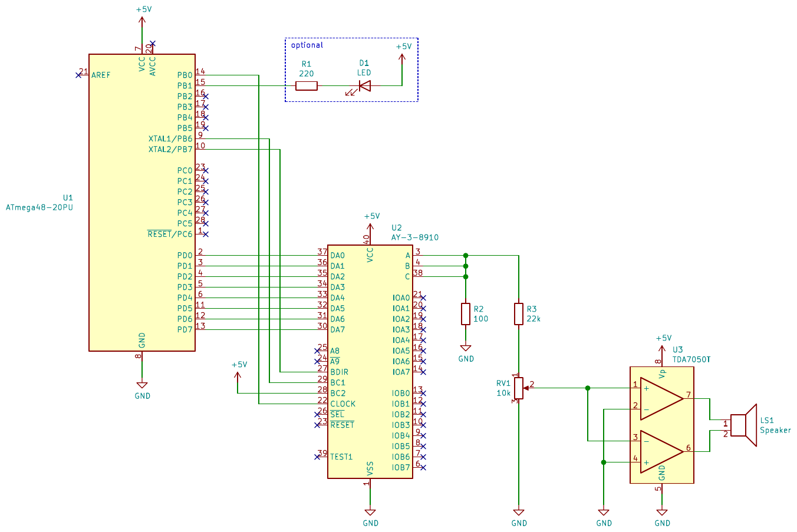Viewport: 797px width, 532px height.
Task: Select the ATmega48-20PU value label
Action: tap(39, 207)
